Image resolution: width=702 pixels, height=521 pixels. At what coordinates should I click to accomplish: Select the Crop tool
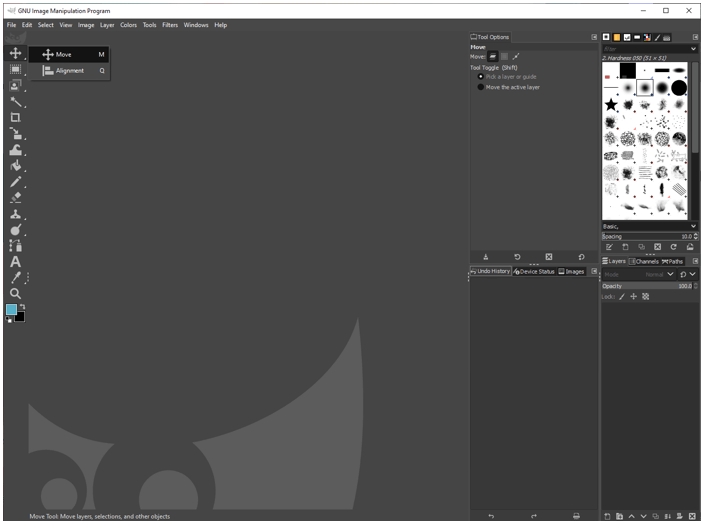point(15,118)
